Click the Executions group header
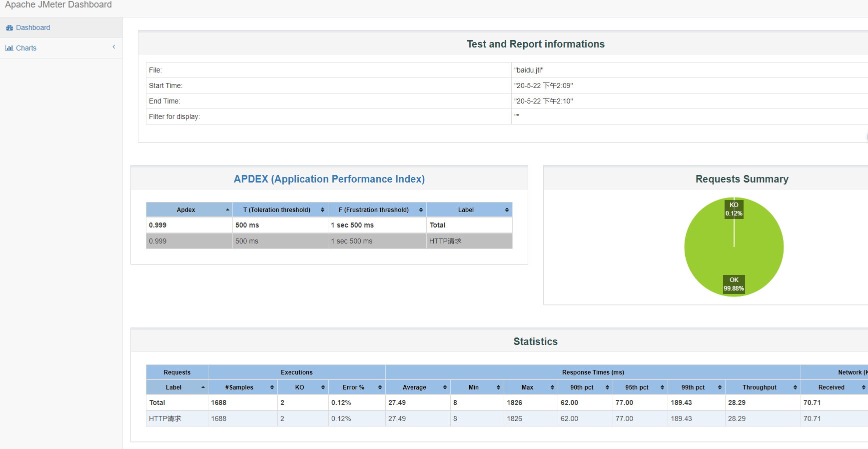Screen dimensions: 868x449 pyautogui.click(x=297, y=372)
